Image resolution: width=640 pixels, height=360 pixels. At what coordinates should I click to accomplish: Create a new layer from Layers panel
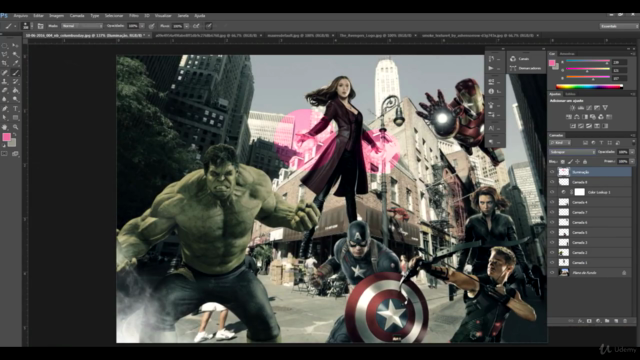[616, 321]
